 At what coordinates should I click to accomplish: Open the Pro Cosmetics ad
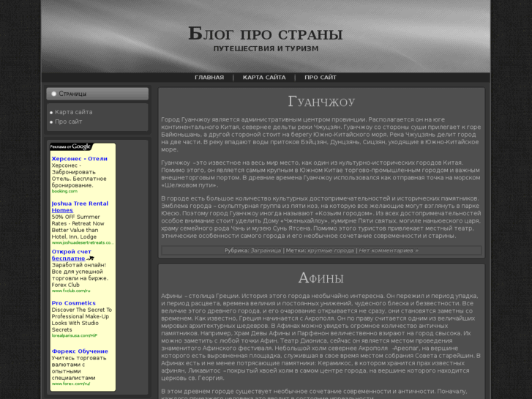click(x=74, y=303)
